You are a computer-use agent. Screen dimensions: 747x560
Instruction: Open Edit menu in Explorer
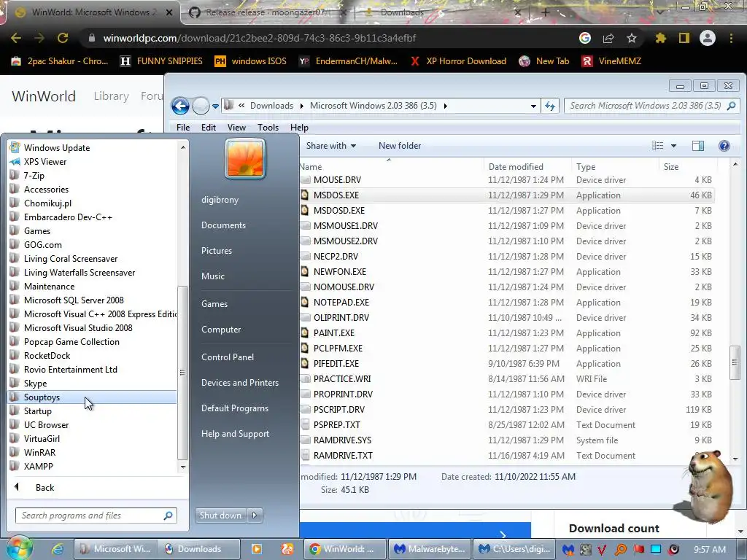(208, 128)
